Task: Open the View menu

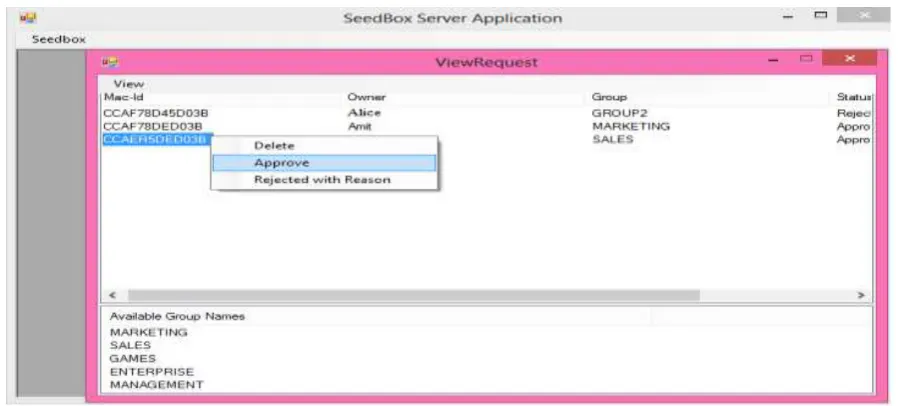Action: pyautogui.click(x=129, y=84)
